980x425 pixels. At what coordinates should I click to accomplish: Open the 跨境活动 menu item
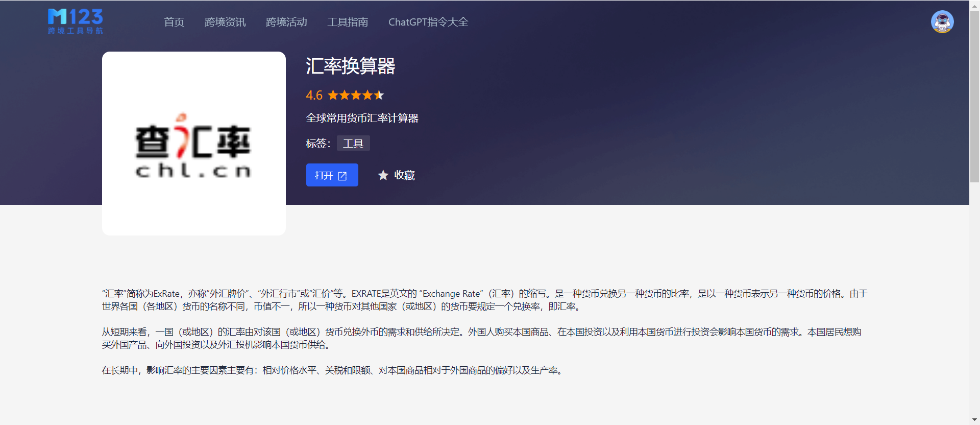coord(286,22)
